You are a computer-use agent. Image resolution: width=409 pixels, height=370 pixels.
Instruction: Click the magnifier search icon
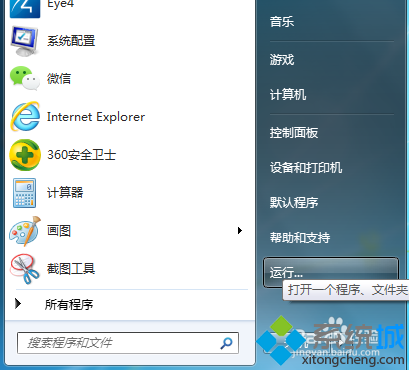tap(226, 343)
